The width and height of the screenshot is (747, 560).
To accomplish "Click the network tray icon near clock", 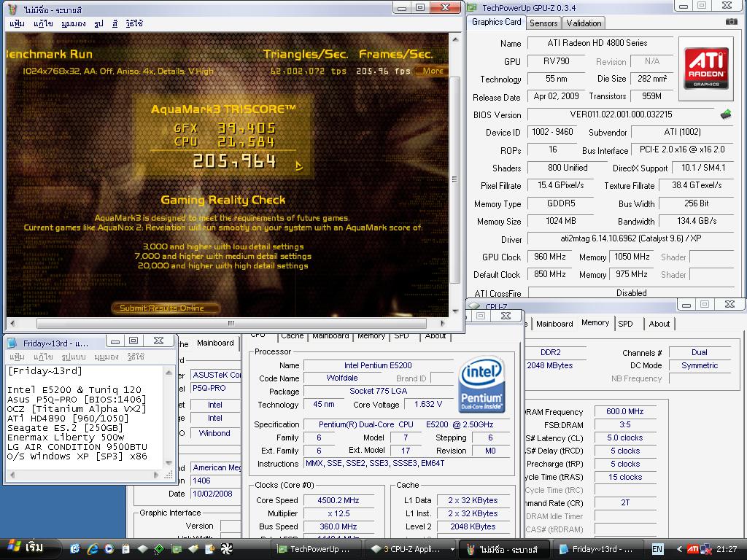I will click(705, 549).
